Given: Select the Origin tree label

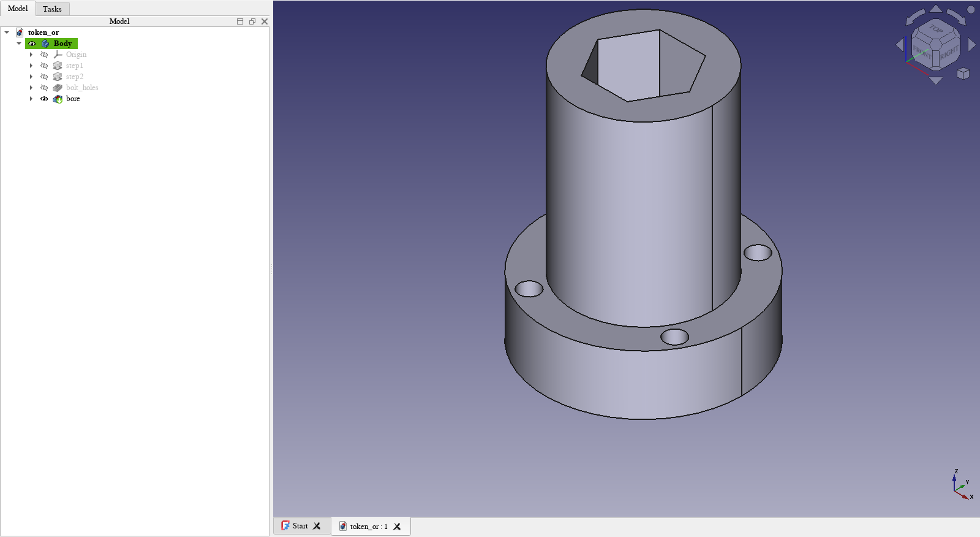Looking at the screenshot, I should pyautogui.click(x=76, y=55).
